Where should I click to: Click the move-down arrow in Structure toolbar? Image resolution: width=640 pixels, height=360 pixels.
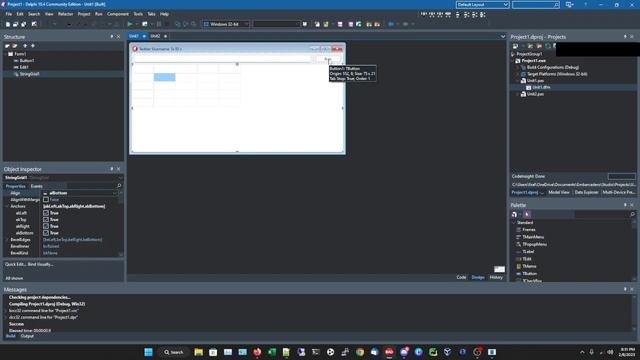coord(33,46)
